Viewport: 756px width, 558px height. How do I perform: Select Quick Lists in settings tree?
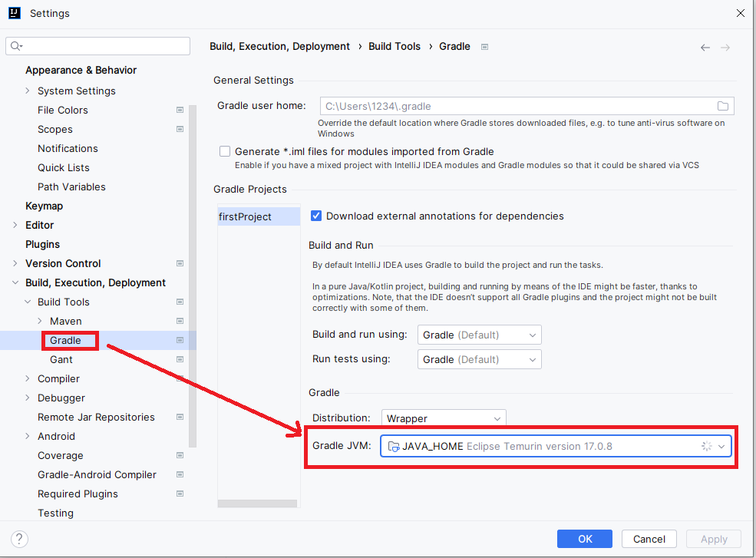[64, 168]
